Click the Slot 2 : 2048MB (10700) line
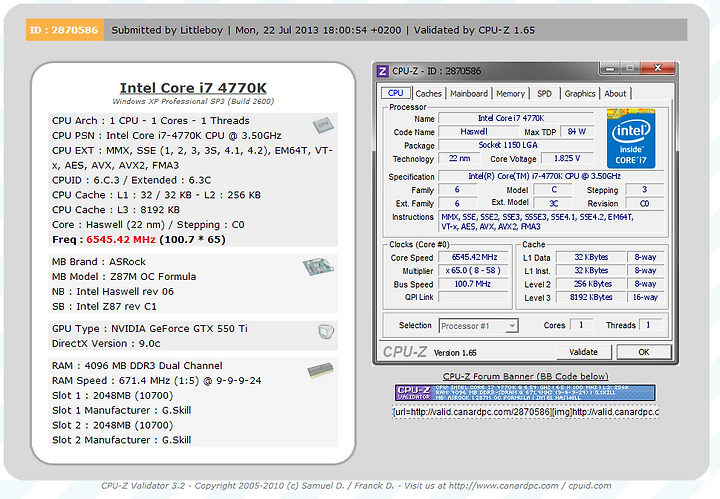The width and height of the screenshot is (720, 499). (x=112, y=425)
